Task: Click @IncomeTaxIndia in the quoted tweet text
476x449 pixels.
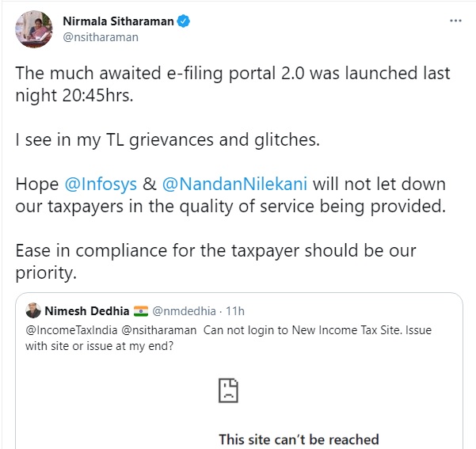Action: pos(63,329)
